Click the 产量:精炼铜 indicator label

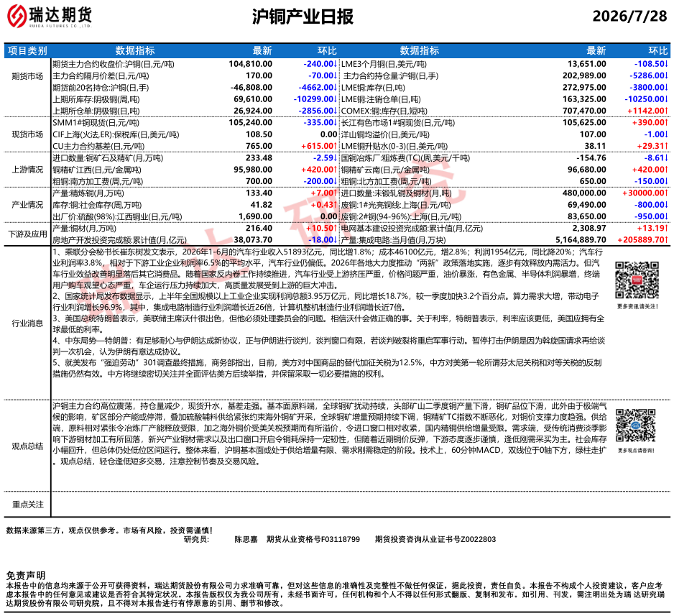pyautogui.click(x=88, y=193)
